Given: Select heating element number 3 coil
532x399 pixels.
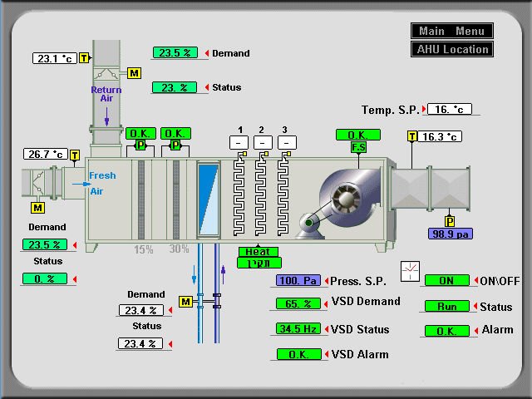Looking at the screenshot, I should click(283, 194).
